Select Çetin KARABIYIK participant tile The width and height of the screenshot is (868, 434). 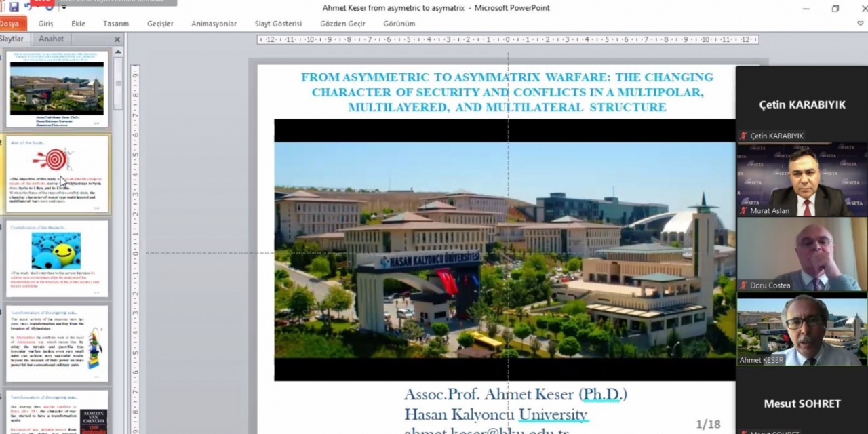pyautogui.click(x=802, y=105)
